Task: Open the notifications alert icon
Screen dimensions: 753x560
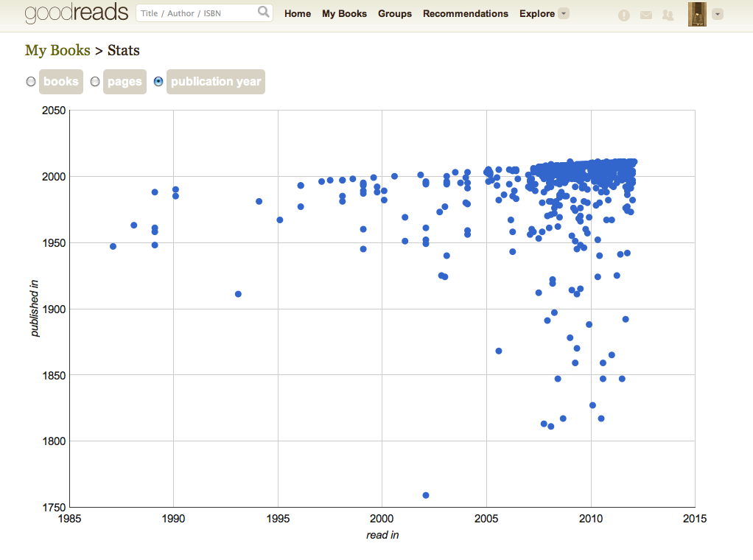Action: point(624,15)
